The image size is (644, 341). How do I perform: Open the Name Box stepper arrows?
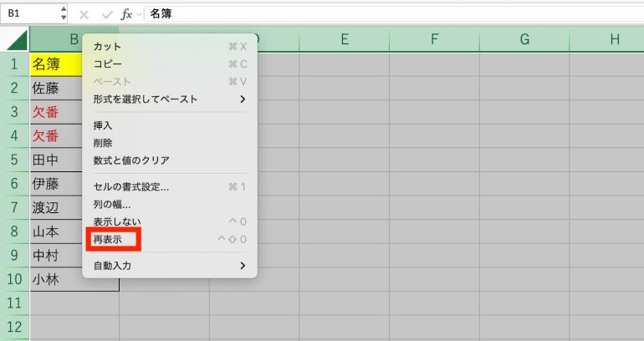click(x=64, y=14)
